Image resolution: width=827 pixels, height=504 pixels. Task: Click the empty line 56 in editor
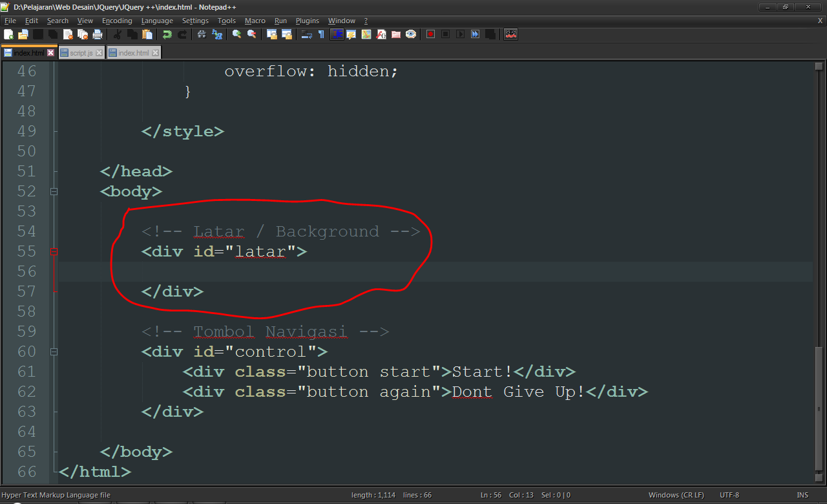tap(388, 271)
